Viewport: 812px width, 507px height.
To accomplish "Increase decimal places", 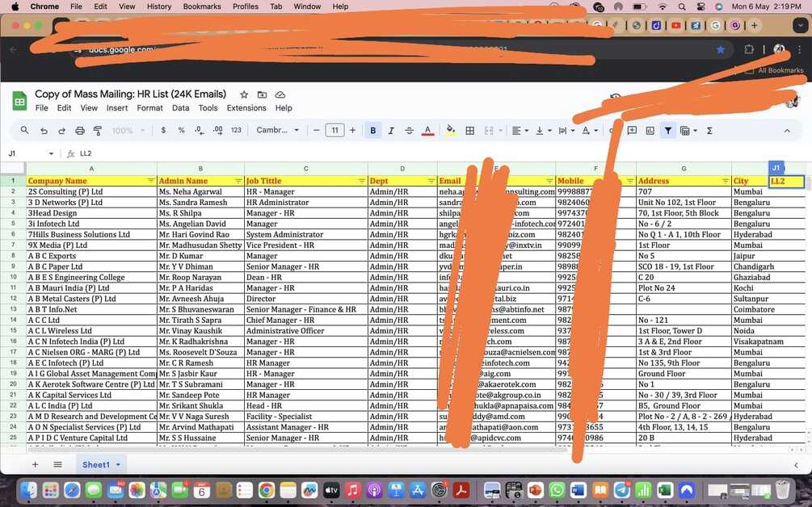I will [218, 130].
